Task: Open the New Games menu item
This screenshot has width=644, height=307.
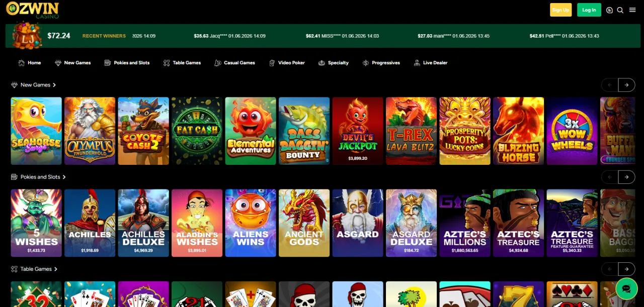Action: point(73,63)
